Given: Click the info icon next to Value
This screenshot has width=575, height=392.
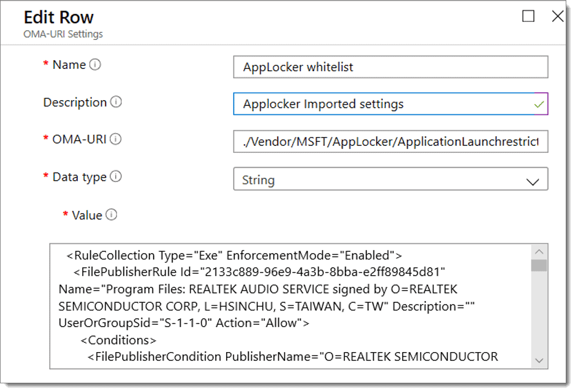Looking at the screenshot, I should tap(111, 215).
